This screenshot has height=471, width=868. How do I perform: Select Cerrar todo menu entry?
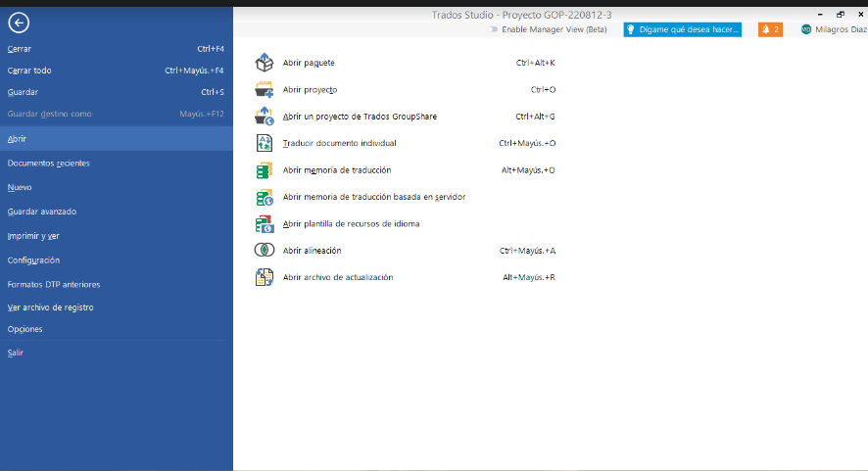click(x=117, y=71)
